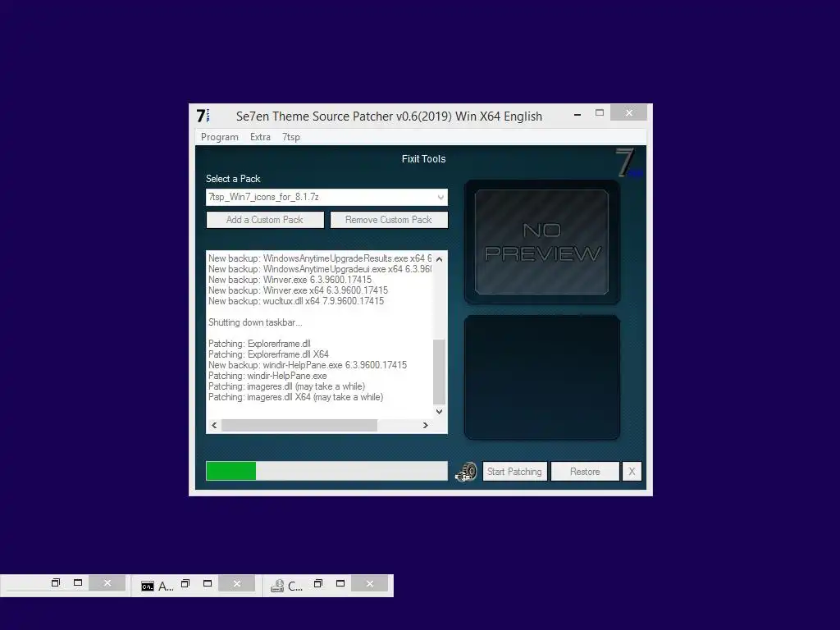Screen dimensions: 840x630
Task: Click 'New backup: wucltux.dll x64' log line
Action: point(295,301)
